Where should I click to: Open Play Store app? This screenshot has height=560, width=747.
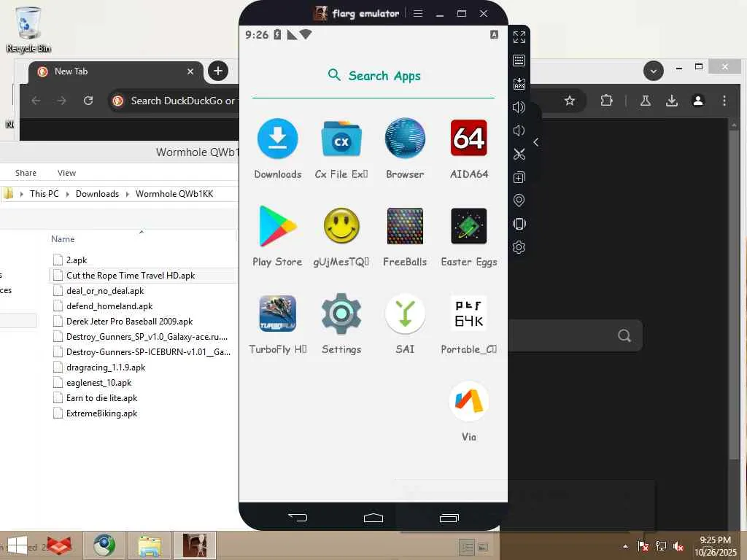[278, 226]
